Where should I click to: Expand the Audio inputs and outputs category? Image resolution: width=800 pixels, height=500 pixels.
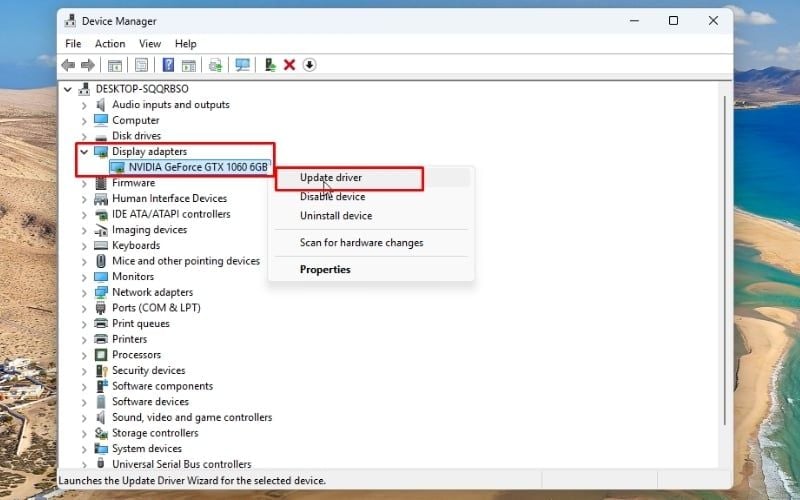point(84,105)
